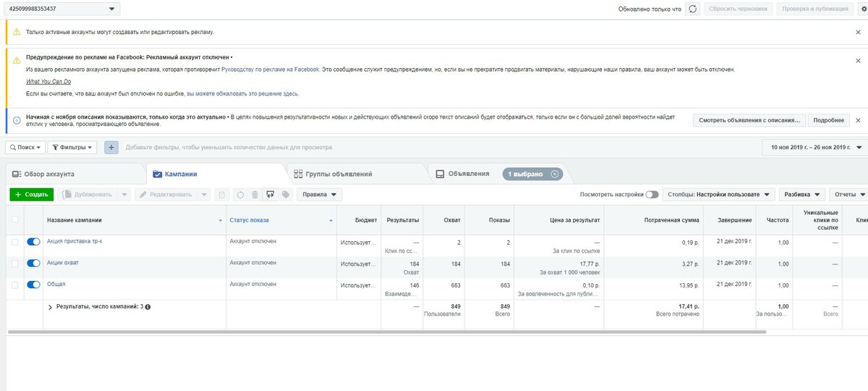The width and height of the screenshot is (868, 391).
Task: Click the green 'Создать' button
Action: coord(31,195)
